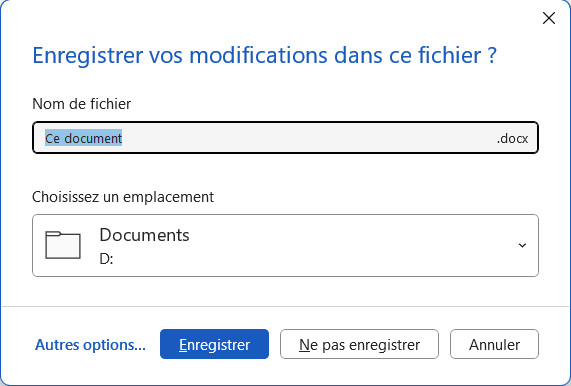Click the 'Nom de fichier' label

(x=82, y=104)
